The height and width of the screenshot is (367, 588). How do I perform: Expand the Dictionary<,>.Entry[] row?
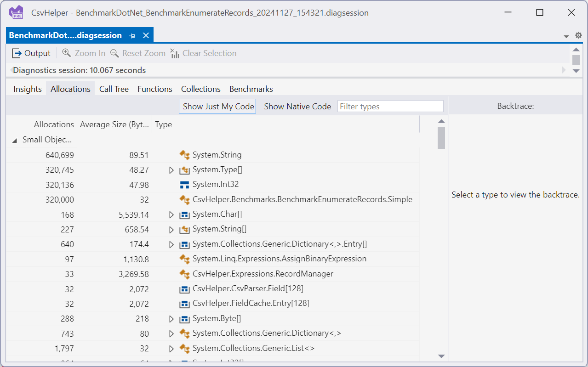pyautogui.click(x=171, y=244)
